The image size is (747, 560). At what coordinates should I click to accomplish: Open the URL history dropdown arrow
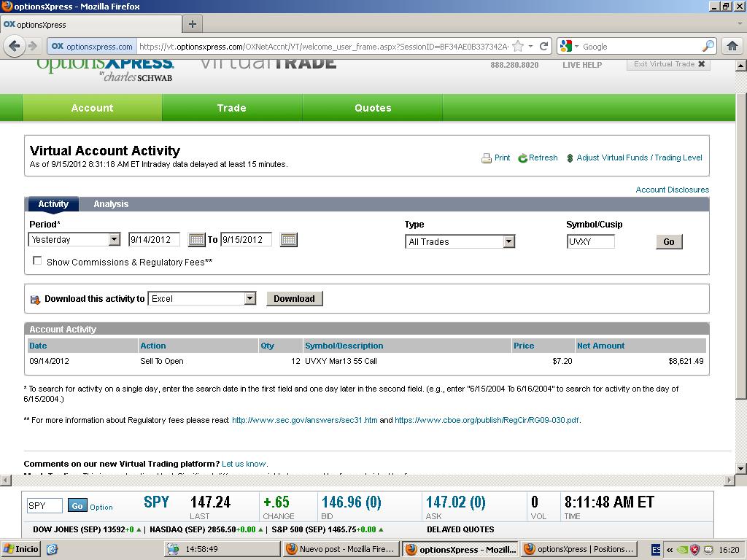(x=531, y=46)
